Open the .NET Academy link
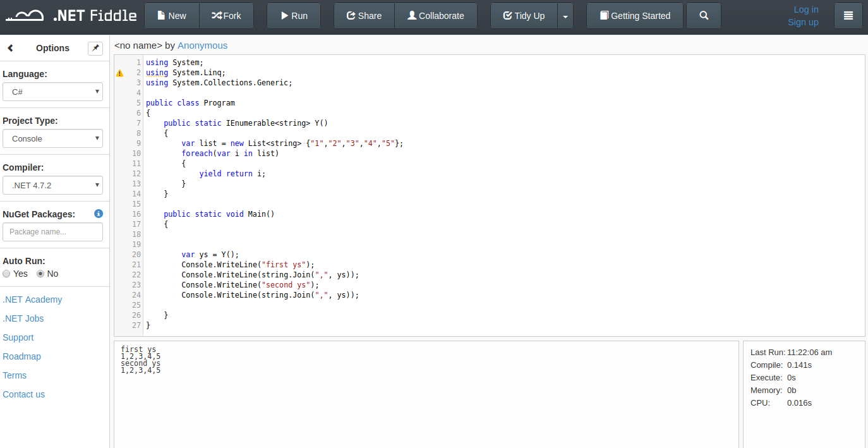This screenshot has height=448, width=868. coord(32,300)
